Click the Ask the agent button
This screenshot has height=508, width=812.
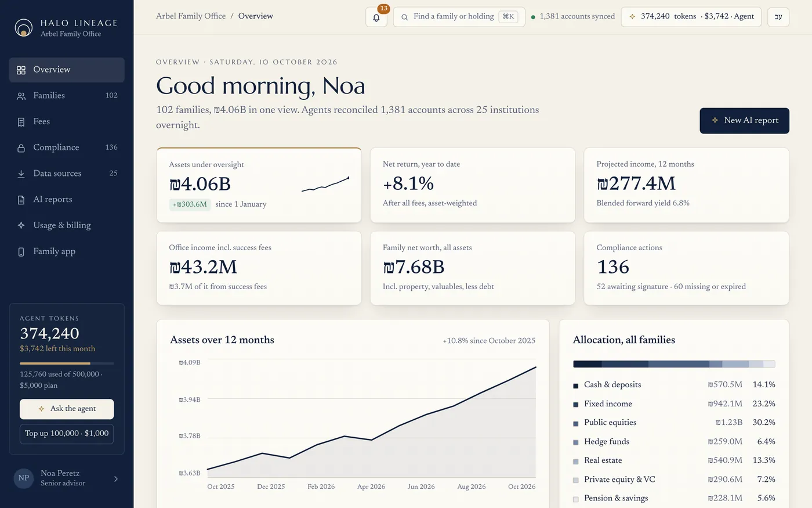pyautogui.click(x=67, y=409)
